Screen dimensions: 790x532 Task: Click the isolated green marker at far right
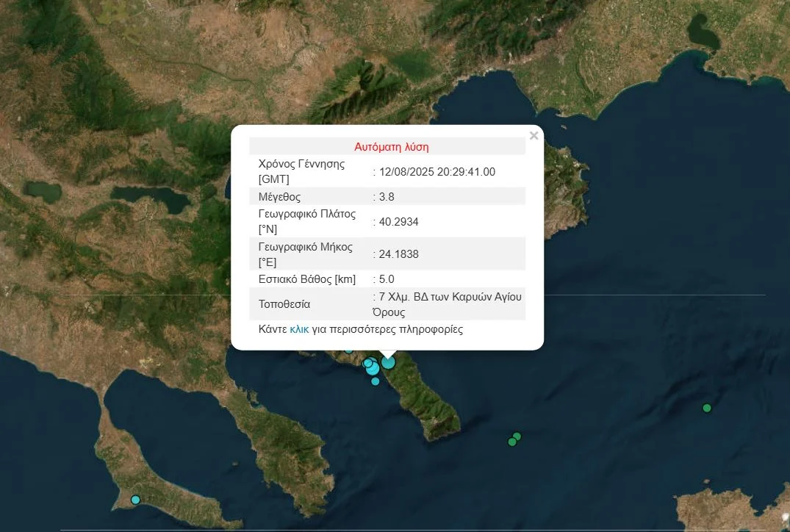coord(707,408)
